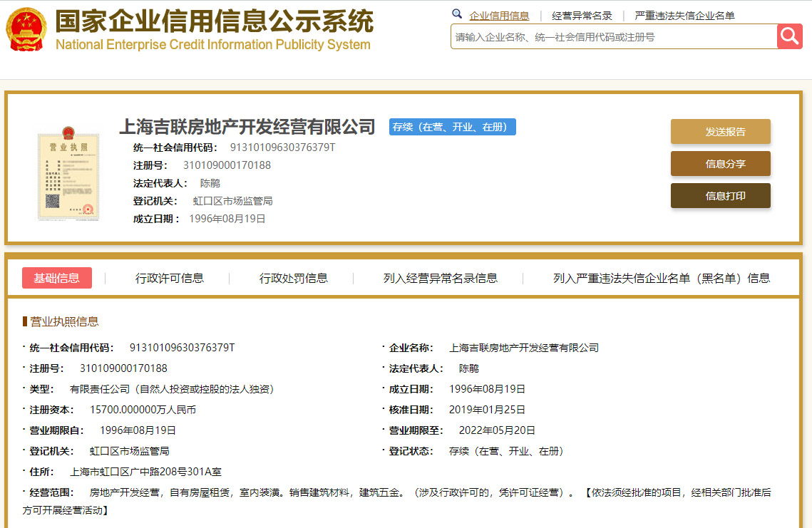Click 注册号 value in license info section

[123, 368]
